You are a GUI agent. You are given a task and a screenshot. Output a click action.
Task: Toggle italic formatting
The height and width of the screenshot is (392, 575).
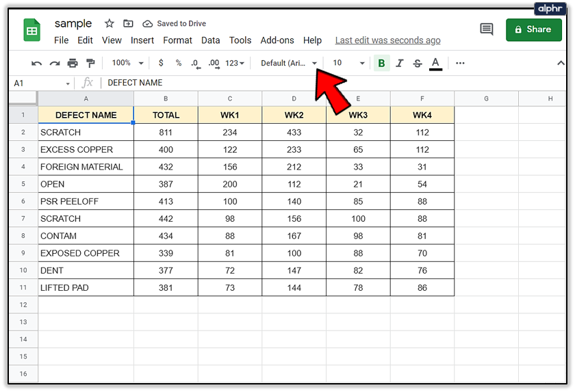399,63
